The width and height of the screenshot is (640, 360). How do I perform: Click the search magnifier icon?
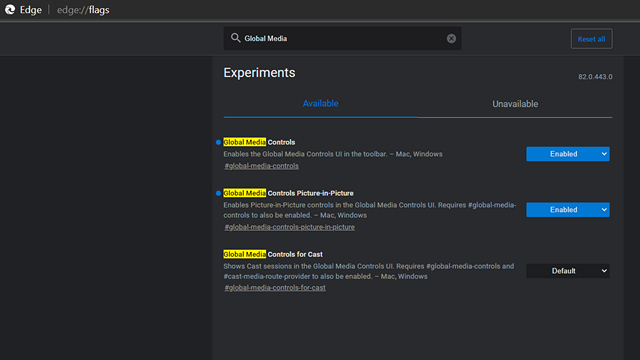click(236, 38)
